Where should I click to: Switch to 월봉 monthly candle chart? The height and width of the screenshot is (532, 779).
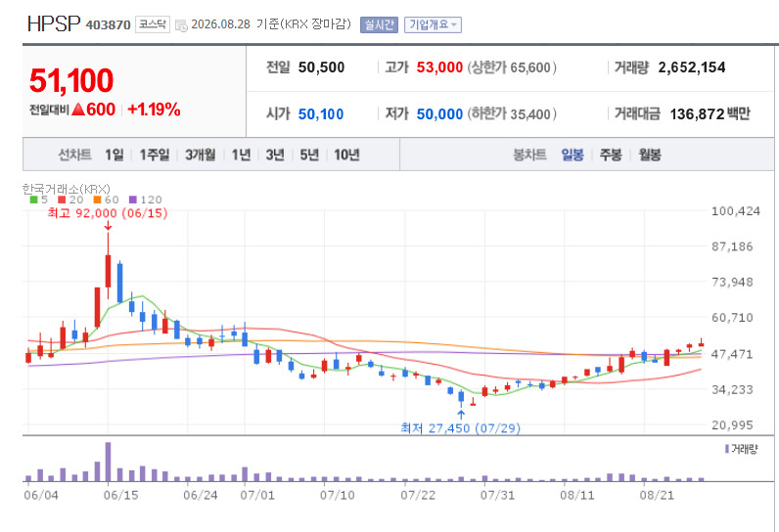(650, 155)
